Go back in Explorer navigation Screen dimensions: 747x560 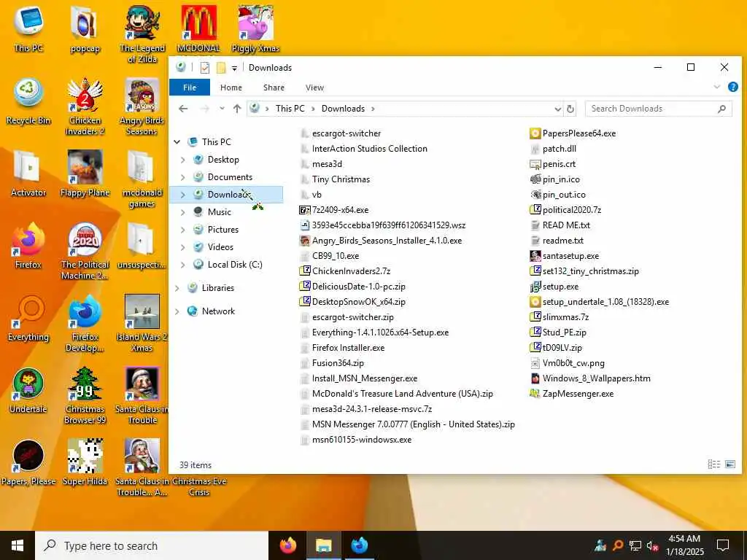[183, 109]
